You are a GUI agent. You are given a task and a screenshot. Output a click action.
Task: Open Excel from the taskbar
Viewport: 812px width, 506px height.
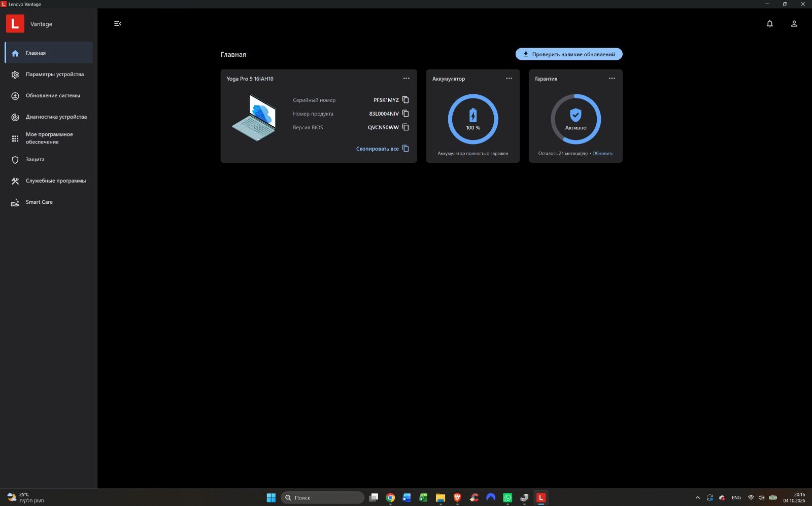(x=424, y=497)
